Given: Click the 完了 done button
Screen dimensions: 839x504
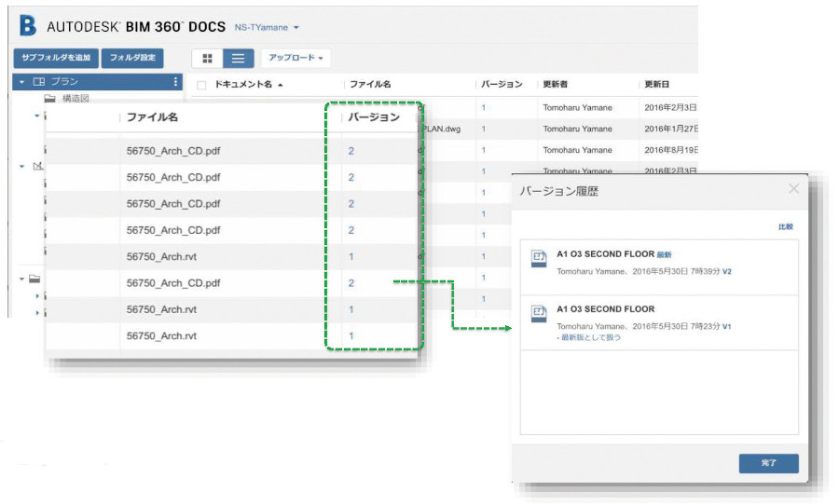Looking at the screenshot, I should (768, 463).
